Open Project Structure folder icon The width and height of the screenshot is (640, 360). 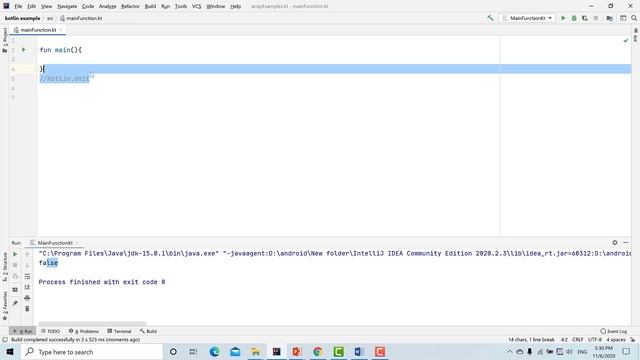point(609,18)
